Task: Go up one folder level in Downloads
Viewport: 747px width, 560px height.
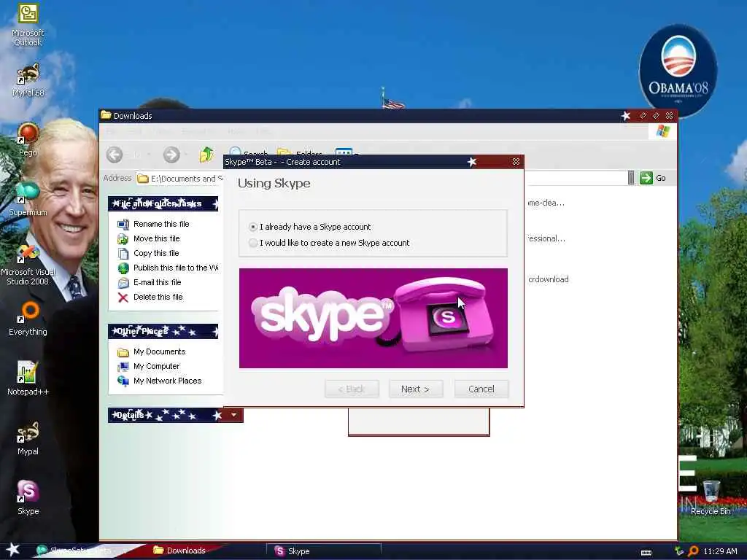Action: click(206, 155)
